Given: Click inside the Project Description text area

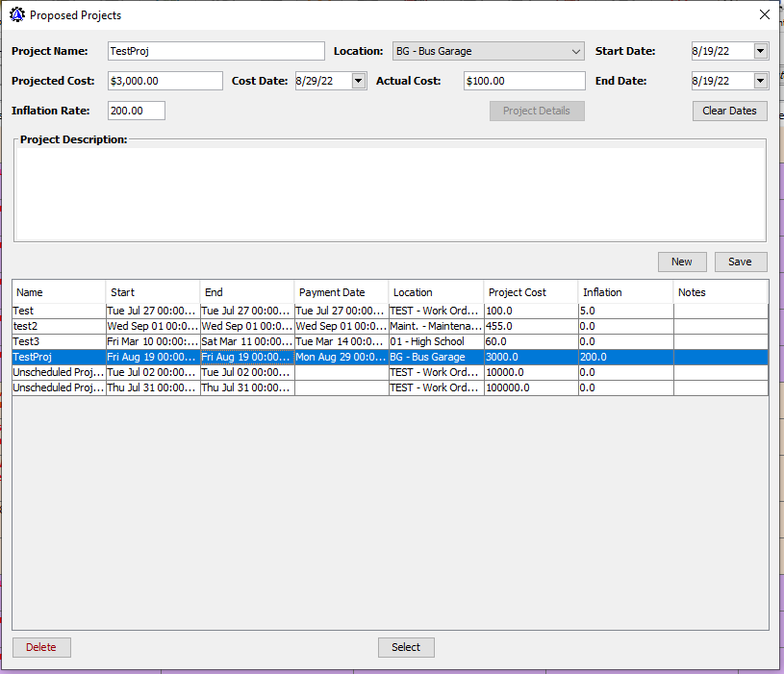Looking at the screenshot, I should coord(390,192).
